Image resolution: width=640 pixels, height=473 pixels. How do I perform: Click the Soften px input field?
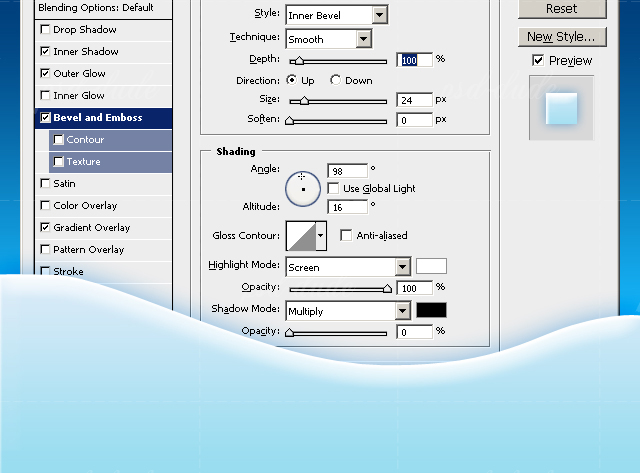point(414,120)
